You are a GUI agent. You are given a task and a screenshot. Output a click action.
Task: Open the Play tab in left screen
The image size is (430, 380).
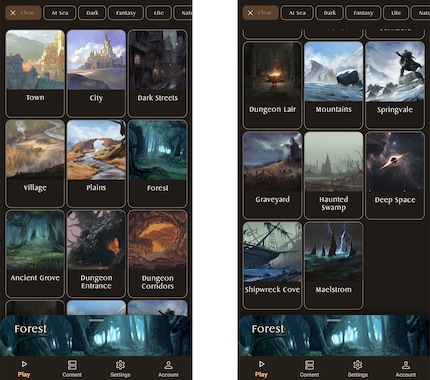(x=24, y=369)
